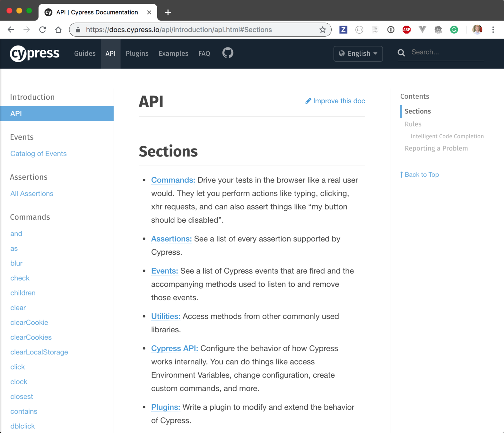Open the Plugins nav item
This screenshot has height=433, width=504.
point(137,54)
